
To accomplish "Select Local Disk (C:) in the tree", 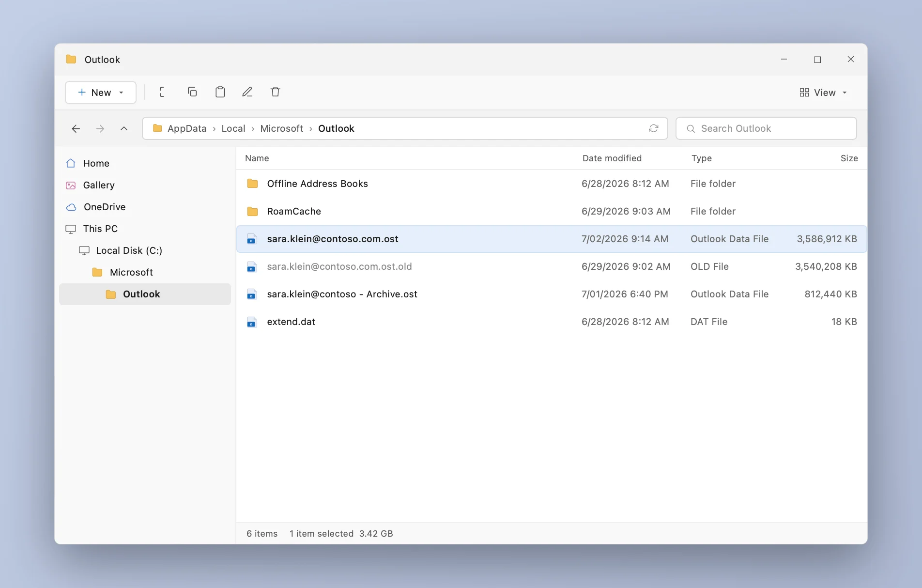I will coord(145,250).
